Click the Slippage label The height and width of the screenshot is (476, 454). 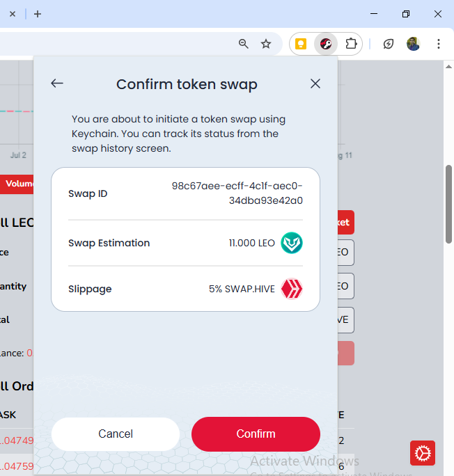tap(90, 289)
